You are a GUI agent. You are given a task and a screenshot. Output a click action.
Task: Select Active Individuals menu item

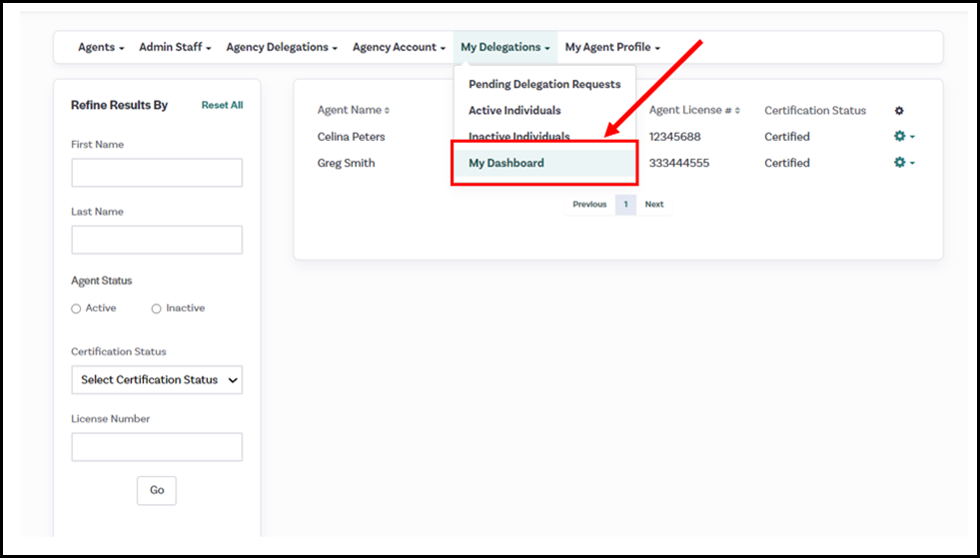514,111
